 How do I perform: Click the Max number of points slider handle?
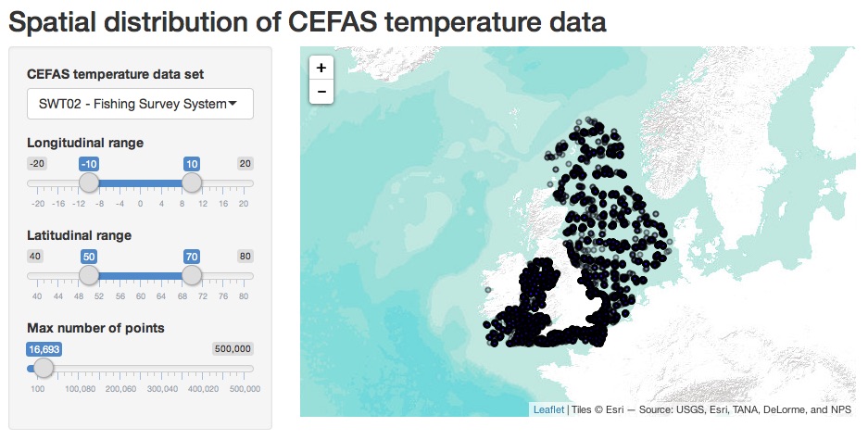click(x=44, y=368)
